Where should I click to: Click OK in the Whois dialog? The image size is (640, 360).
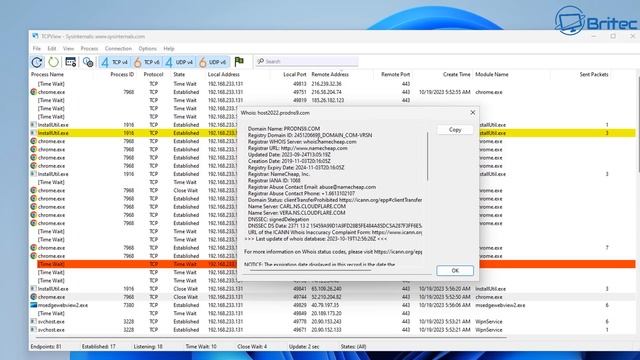455,271
